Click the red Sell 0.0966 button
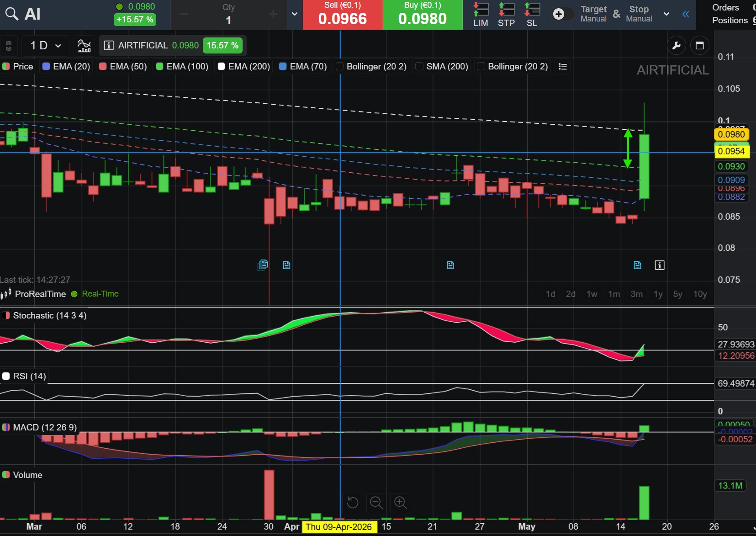The height and width of the screenshot is (536, 756). pos(343,15)
